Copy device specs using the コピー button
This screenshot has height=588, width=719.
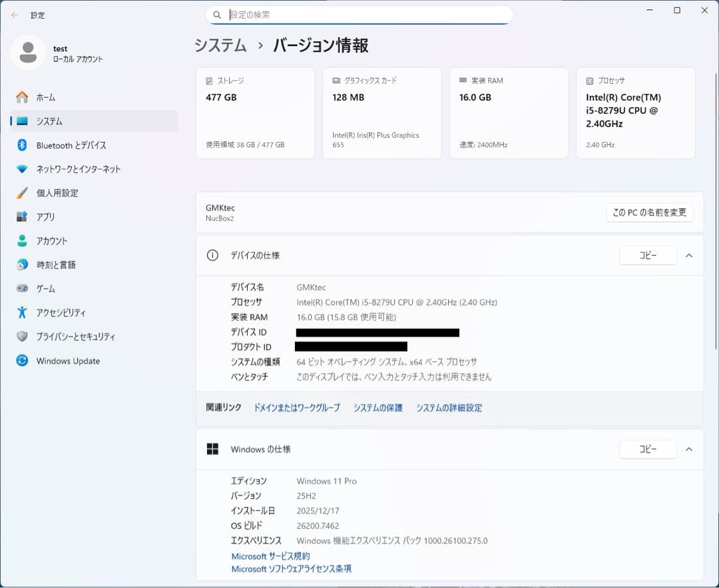647,255
